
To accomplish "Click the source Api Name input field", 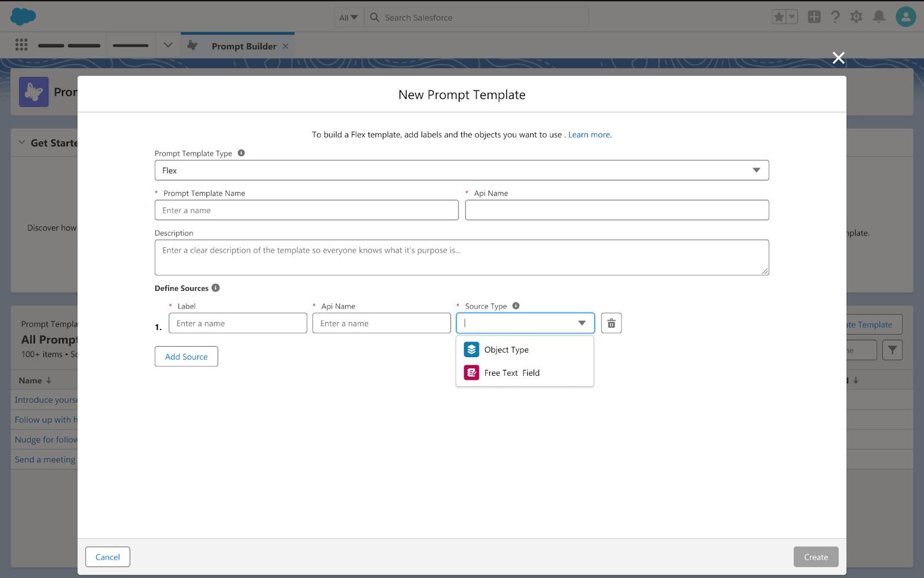I will pyautogui.click(x=381, y=323).
